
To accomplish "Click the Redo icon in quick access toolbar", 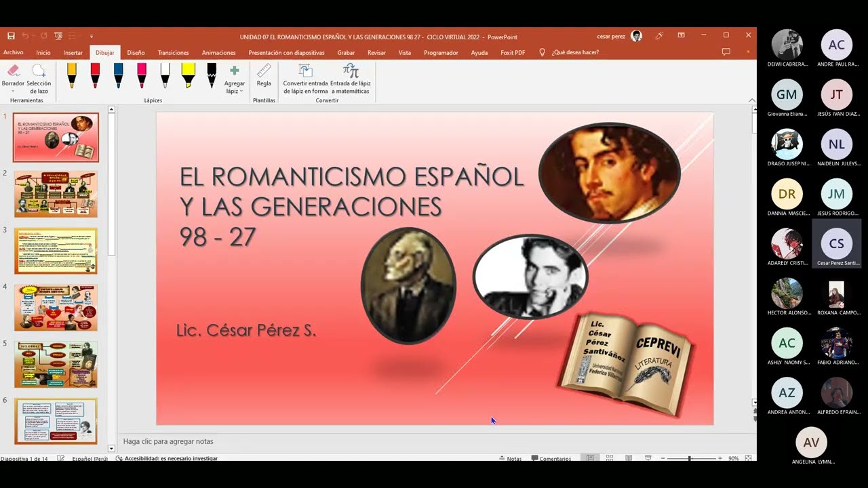I will coord(43,36).
